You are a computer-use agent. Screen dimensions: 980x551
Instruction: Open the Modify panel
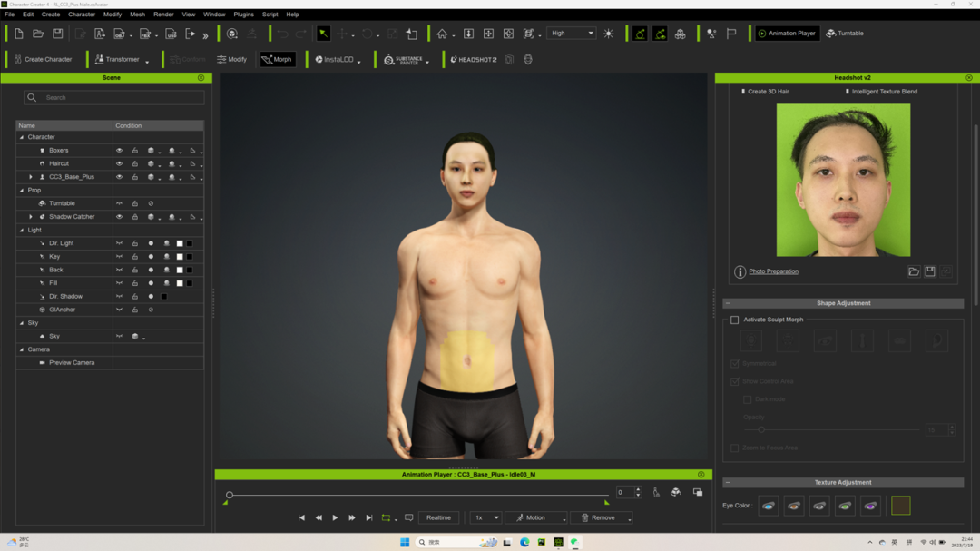tap(232, 60)
